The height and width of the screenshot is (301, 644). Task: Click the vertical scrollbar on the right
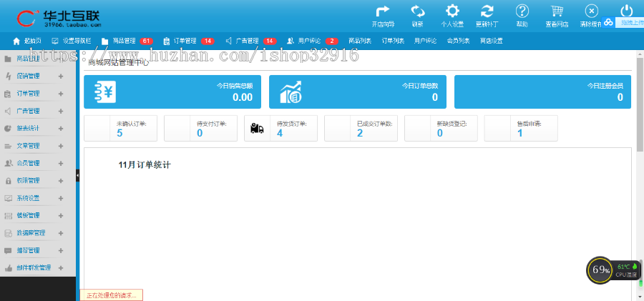pyautogui.click(x=640, y=104)
